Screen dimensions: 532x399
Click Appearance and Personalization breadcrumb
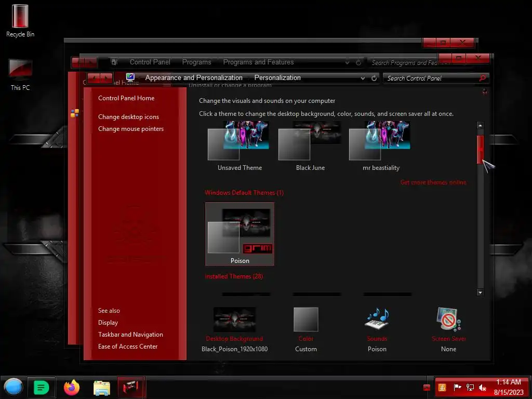194,78
